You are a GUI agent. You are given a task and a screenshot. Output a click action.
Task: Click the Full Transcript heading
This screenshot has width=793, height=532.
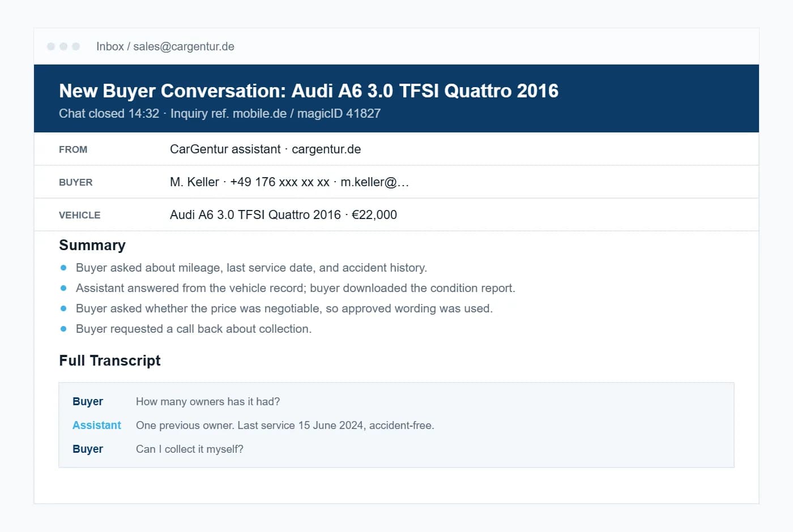tap(110, 361)
